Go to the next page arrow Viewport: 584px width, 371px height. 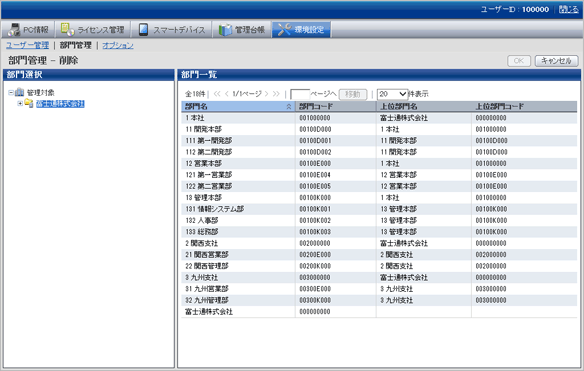[x=266, y=94]
